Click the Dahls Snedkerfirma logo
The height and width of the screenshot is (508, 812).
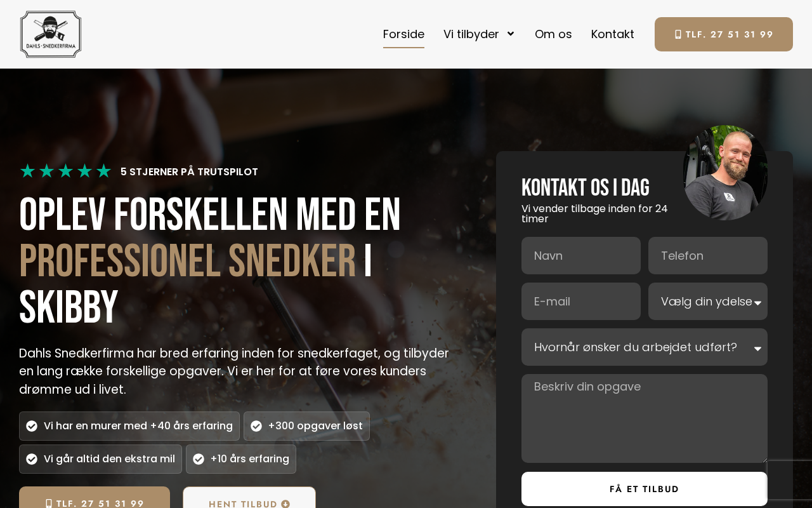(x=51, y=34)
